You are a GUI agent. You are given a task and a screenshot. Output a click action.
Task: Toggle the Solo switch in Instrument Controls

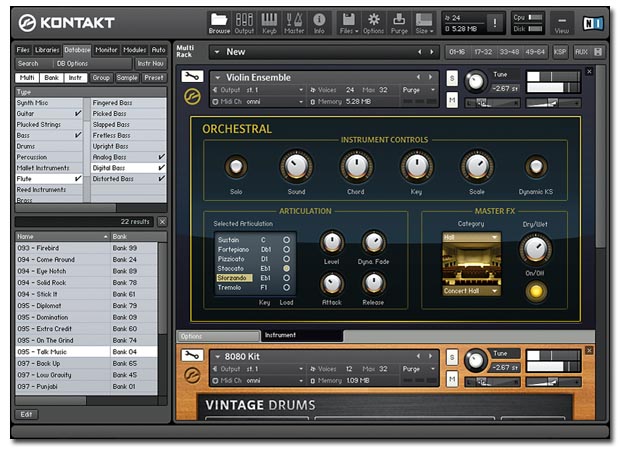(x=236, y=167)
